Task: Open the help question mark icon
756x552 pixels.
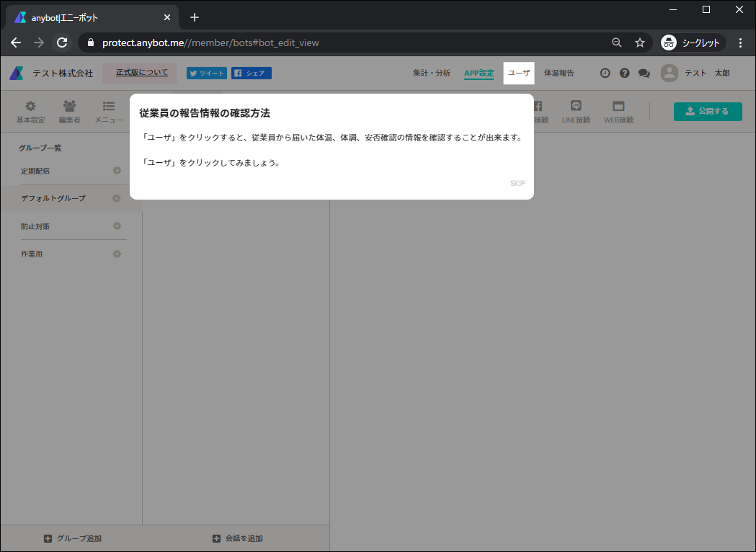Action: (x=624, y=72)
